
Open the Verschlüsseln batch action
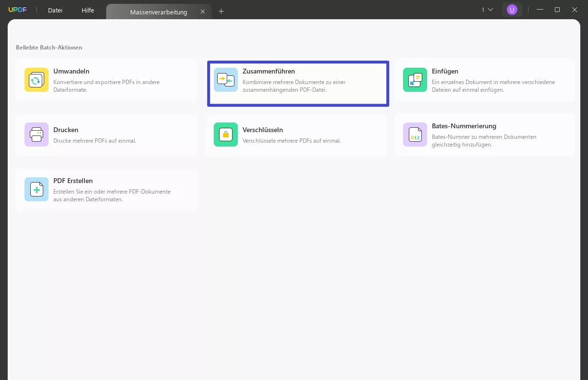[x=295, y=135]
